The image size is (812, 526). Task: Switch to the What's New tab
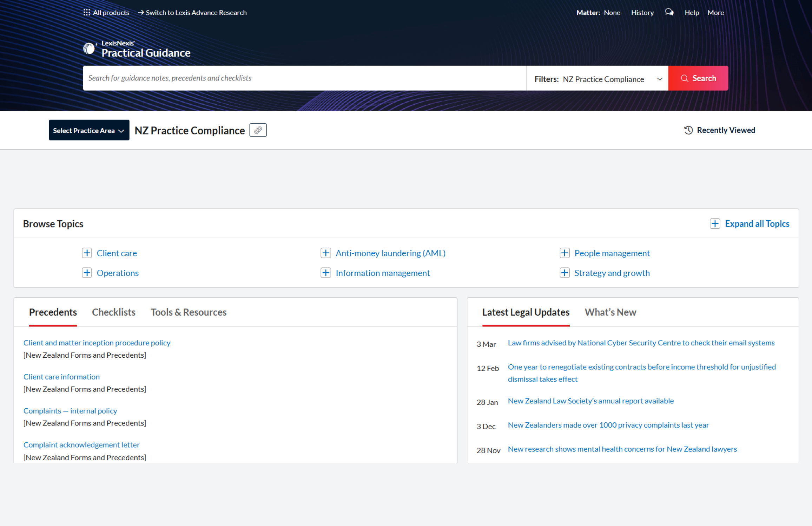point(610,312)
